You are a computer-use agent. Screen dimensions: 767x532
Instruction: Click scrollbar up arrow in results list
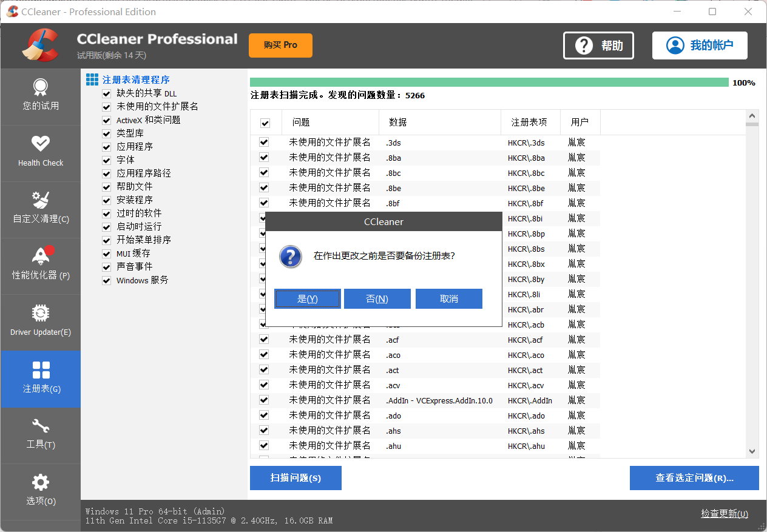[752, 116]
